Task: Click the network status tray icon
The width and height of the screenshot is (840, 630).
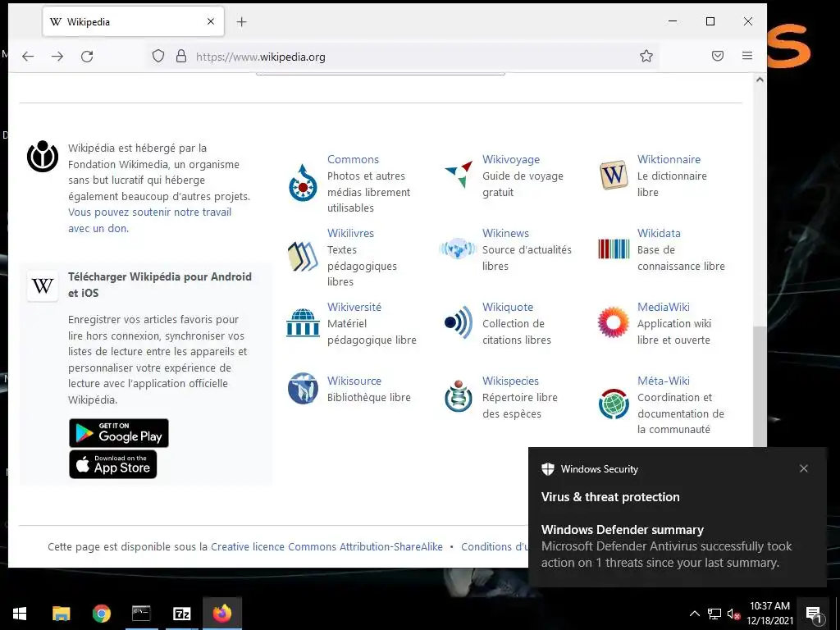Action: click(714, 614)
